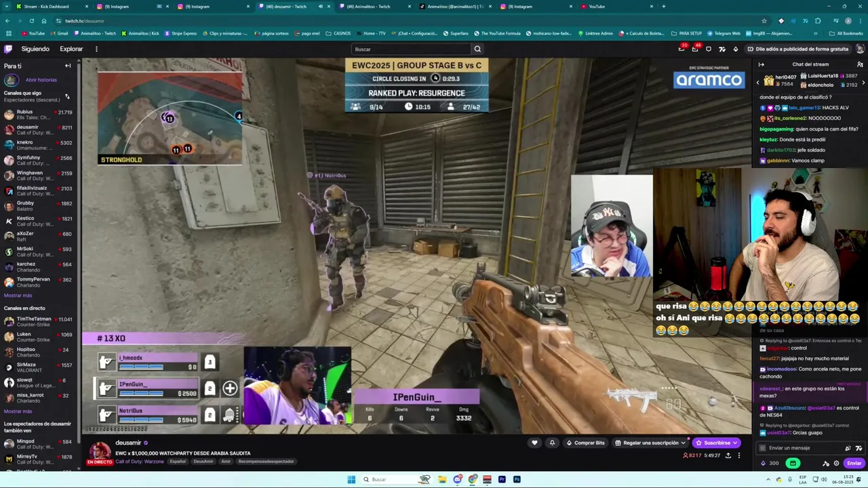Show more followed channels (first Mostrar más)
The width and height of the screenshot is (868, 488).
pos(18,296)
